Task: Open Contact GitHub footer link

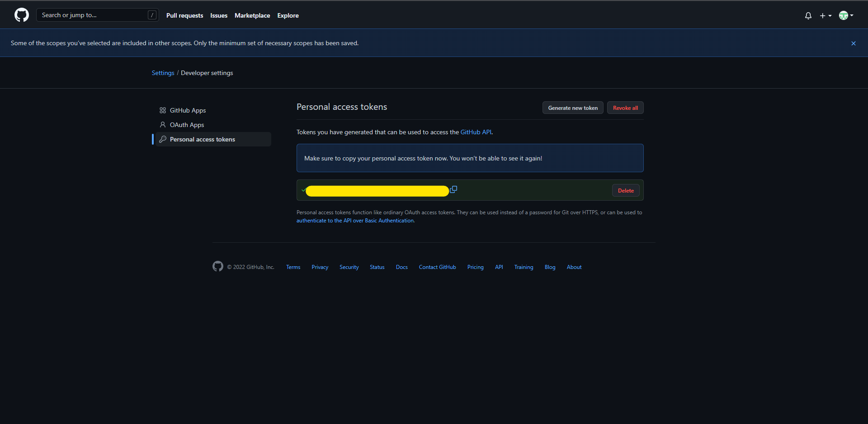Action: pos(437,267)
